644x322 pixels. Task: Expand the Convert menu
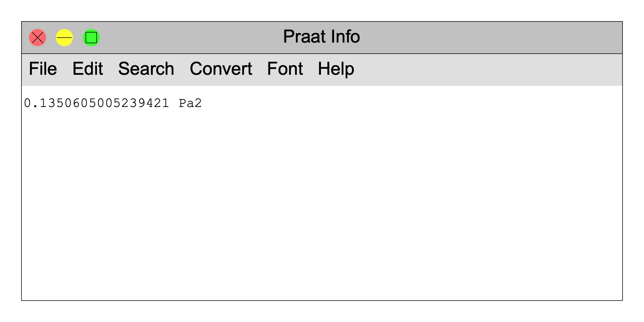221,69
